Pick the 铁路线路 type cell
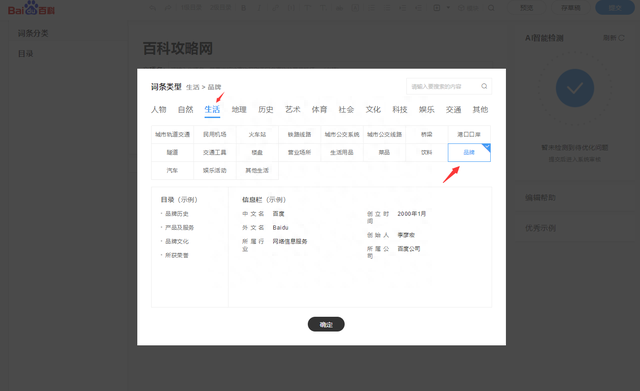This screenshot has width=640, height=391. (300, 134)
